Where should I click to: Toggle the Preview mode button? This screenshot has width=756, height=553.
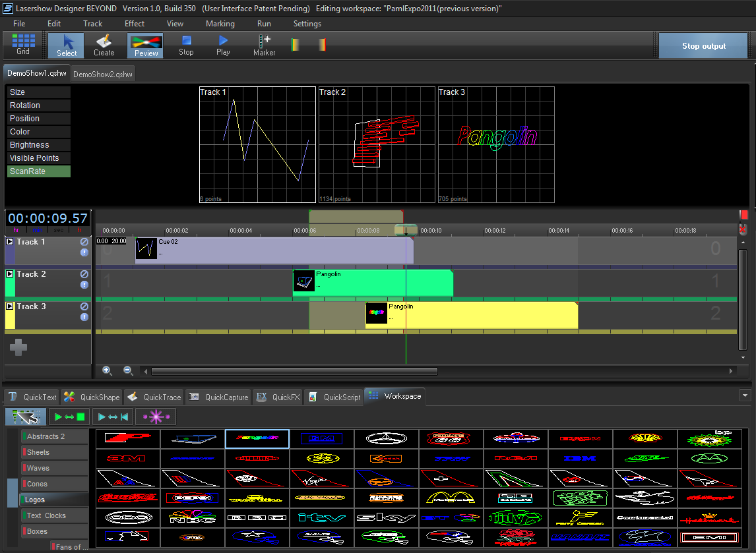pyautogui.click(x=146, y=45)
